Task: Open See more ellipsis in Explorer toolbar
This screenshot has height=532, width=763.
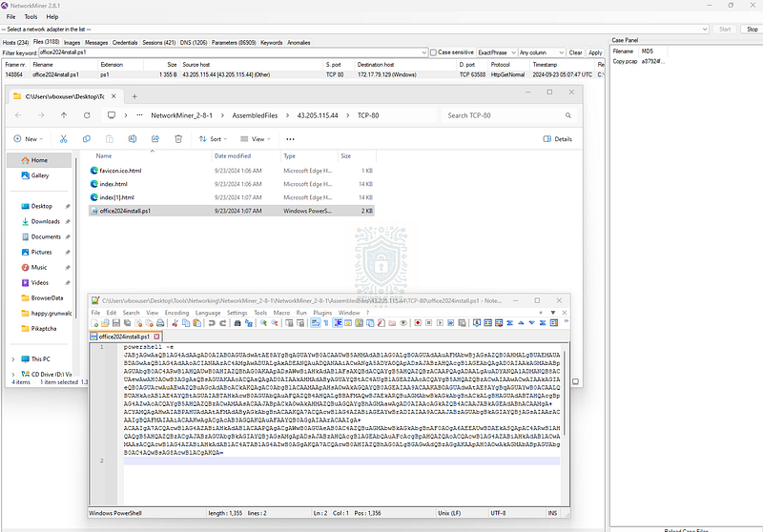Action: [290, 139]
